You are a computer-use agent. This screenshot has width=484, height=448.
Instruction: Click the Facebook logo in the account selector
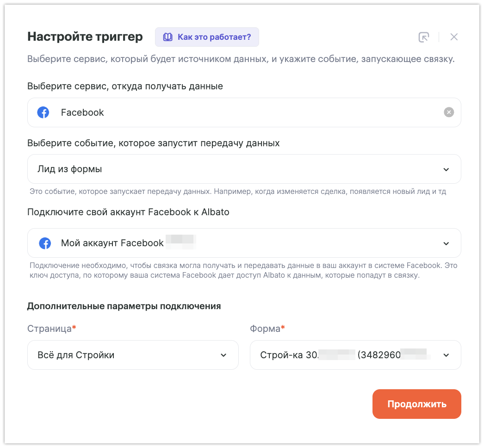[x=45, y=243]
